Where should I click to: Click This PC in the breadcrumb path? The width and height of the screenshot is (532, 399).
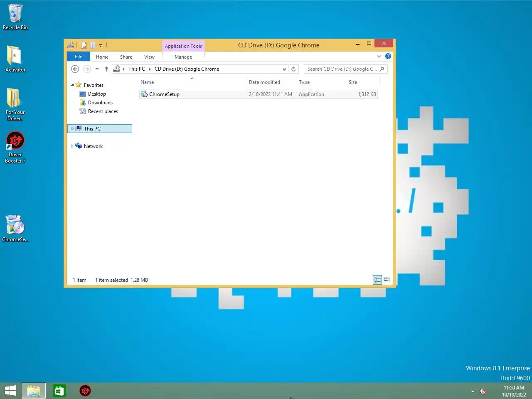tap(137, 69)
